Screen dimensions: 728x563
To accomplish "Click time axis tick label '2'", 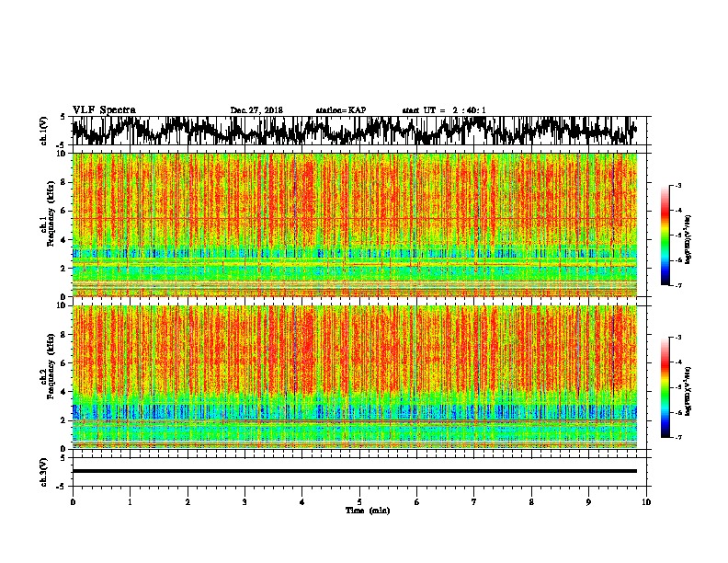I will tap(188, 502).
